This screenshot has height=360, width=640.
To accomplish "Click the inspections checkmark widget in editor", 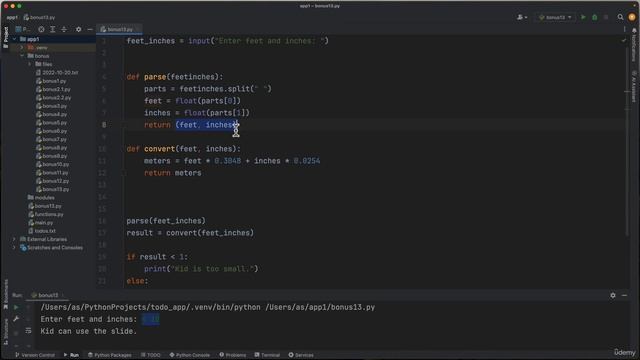I will point(623,40).
